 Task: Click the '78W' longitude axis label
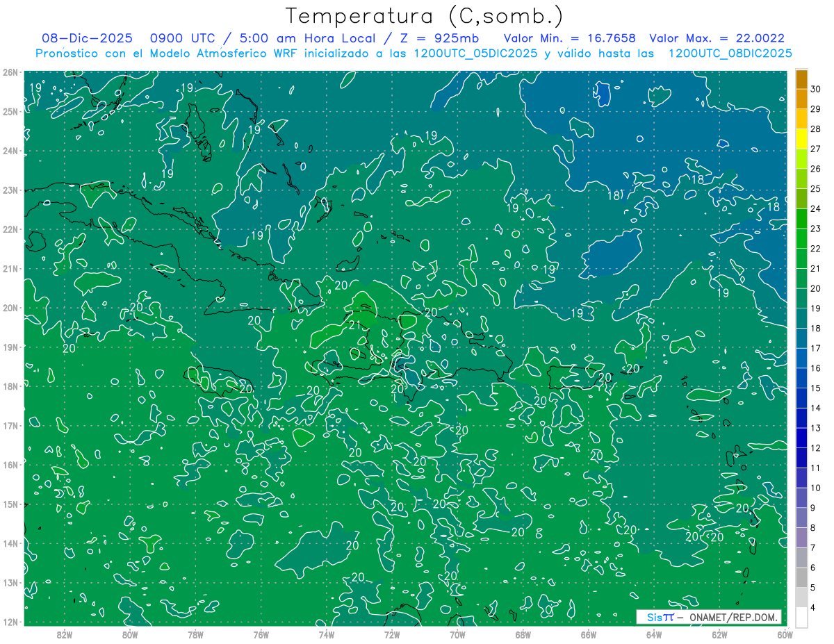pyautogui.click(x=195, y=634)
